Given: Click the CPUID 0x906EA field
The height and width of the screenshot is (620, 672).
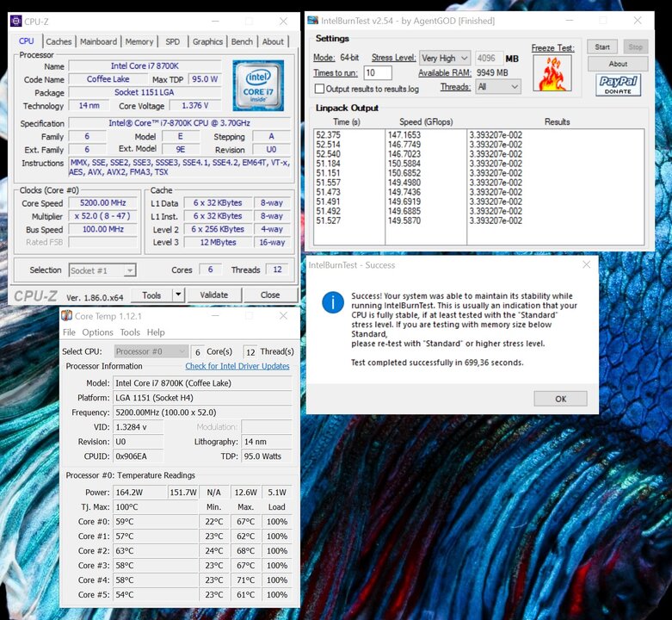Looking at the screenshot, I should pyautogui.click(x=138, y=456).
